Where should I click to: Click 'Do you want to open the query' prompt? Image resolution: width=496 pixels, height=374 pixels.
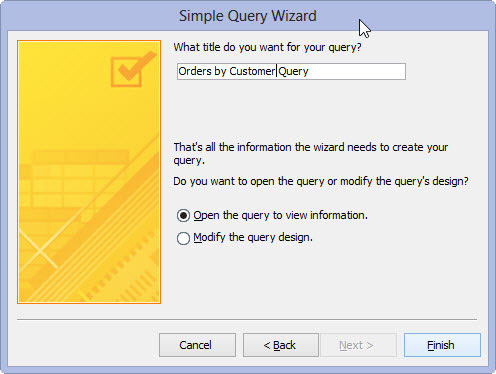point(321,181)
